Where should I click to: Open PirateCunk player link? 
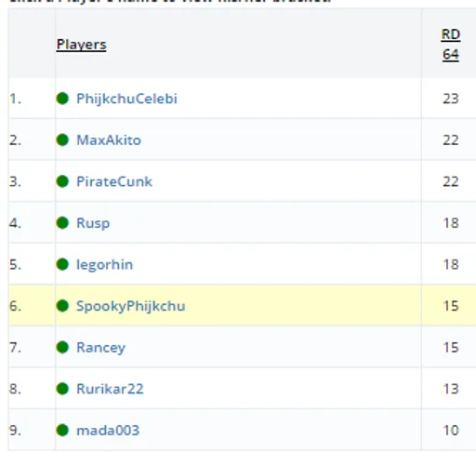[114, 181]
